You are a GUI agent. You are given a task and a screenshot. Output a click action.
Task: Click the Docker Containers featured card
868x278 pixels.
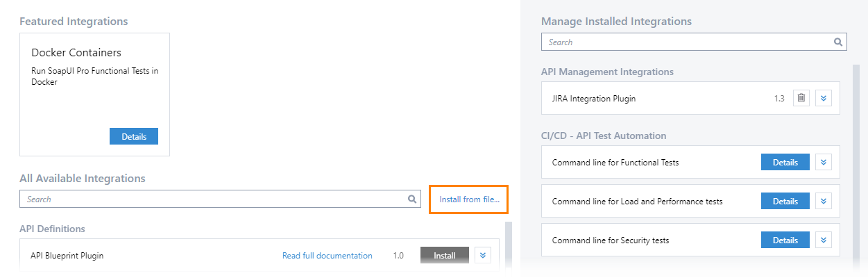pyautogui.click(x=94, y=94)
